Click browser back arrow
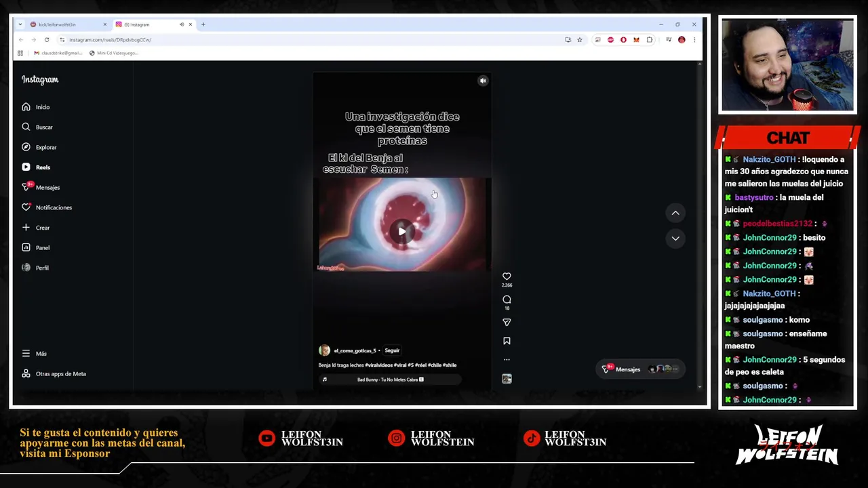 click(x=21, y=40)
